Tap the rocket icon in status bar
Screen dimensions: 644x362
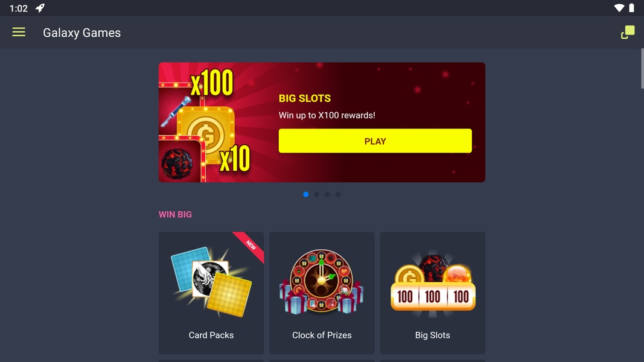pos(40,8)
